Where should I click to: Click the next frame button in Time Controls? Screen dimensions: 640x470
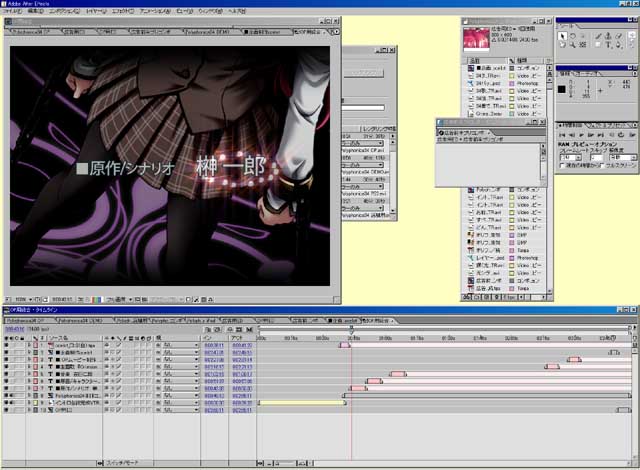pos(591,135)
